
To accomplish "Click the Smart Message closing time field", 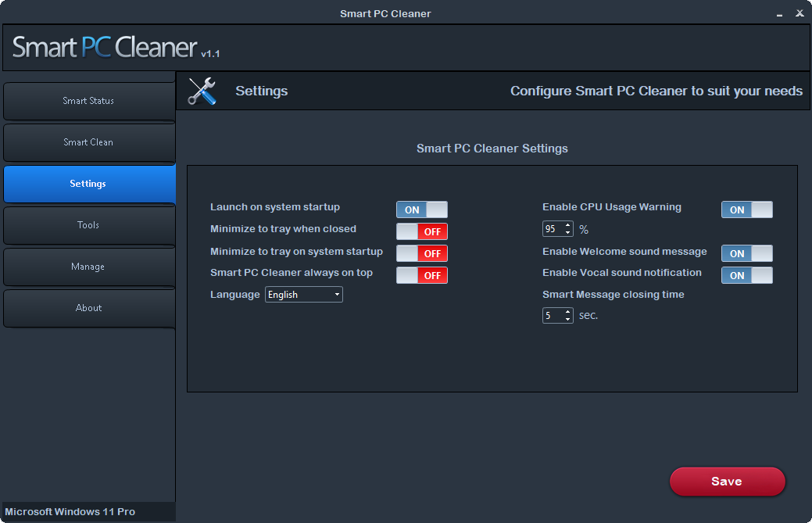I will pos(553,315).
